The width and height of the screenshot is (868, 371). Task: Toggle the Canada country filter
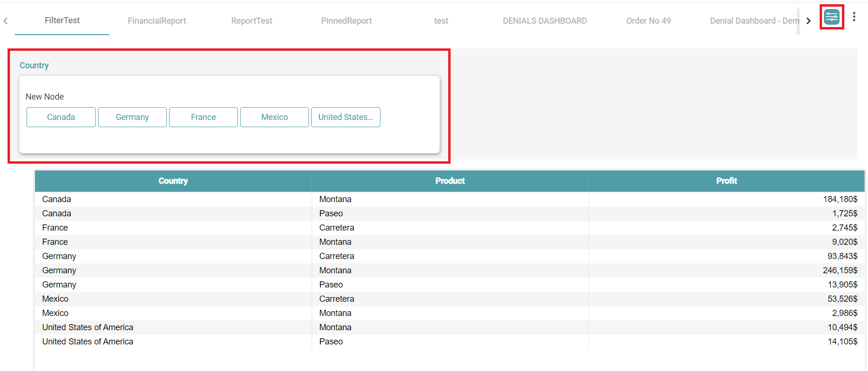[x=61, y=117]
